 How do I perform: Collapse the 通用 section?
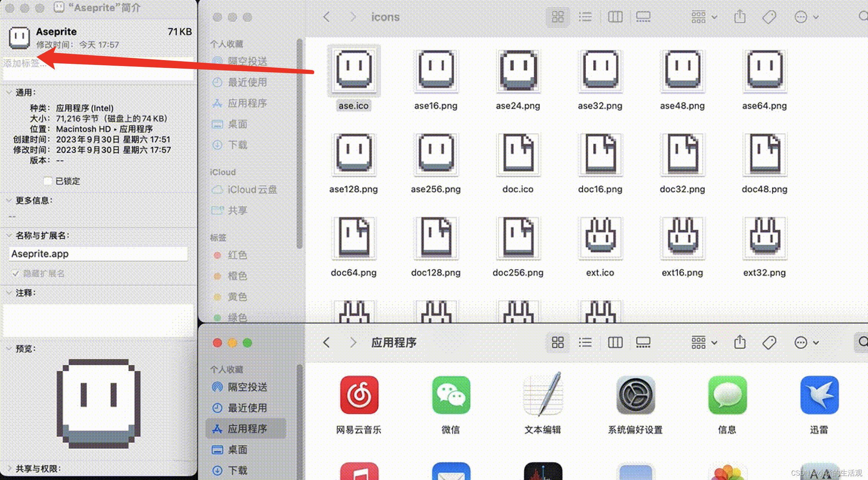click(x=9, y=92)
